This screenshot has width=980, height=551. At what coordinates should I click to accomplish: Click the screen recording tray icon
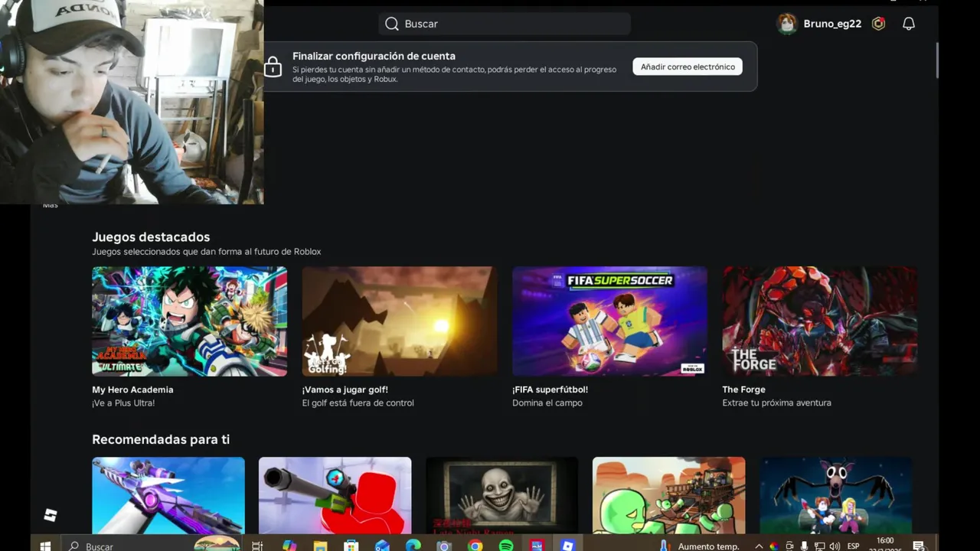789,546
